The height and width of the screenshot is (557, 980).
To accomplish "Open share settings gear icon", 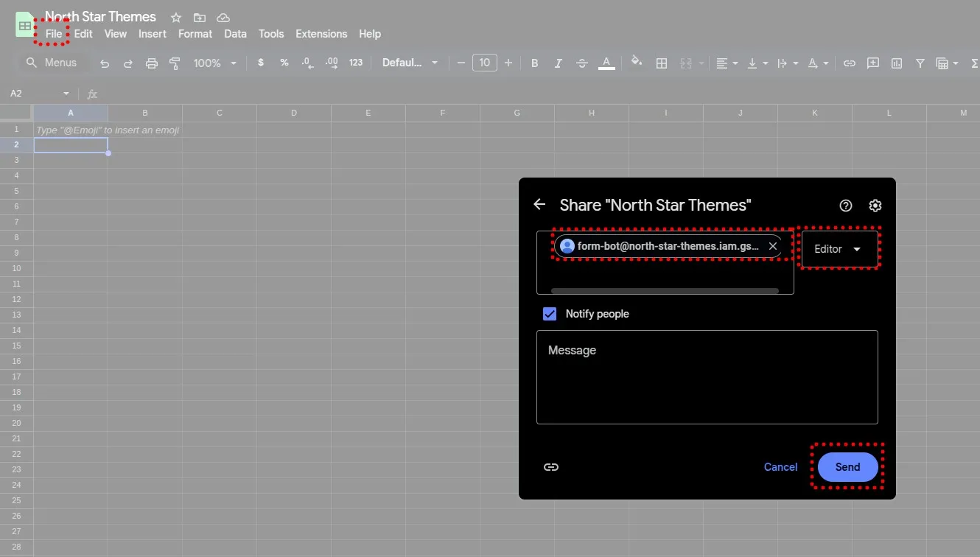I will tap(875, 206).
